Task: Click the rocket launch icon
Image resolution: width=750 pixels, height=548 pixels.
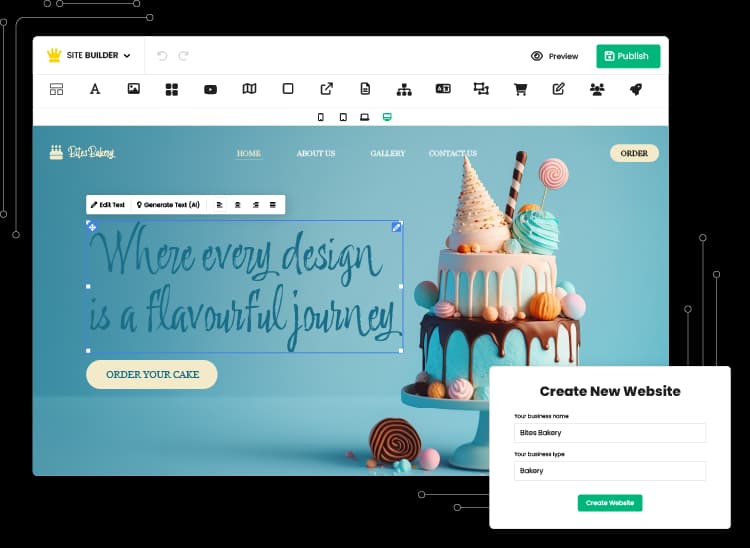Action: (x=636, y=89)
